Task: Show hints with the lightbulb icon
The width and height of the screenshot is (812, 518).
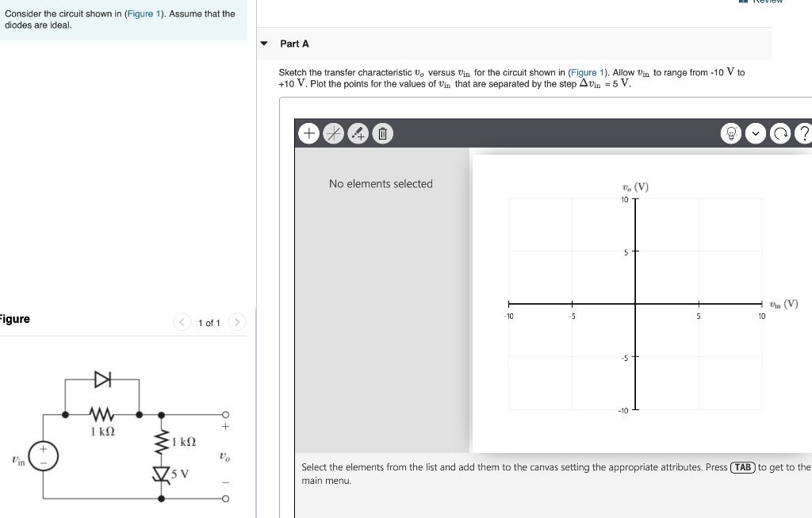Action: 731,133
